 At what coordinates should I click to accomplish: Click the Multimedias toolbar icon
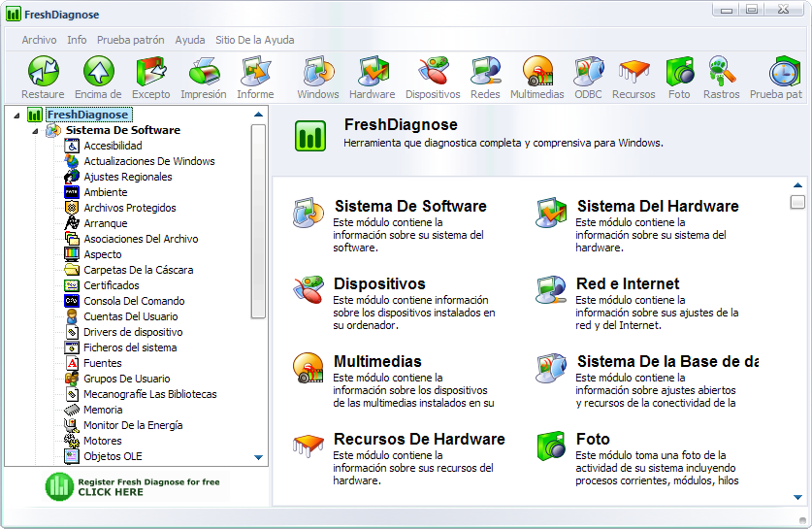pyautogui.click(x=536, y=78)
